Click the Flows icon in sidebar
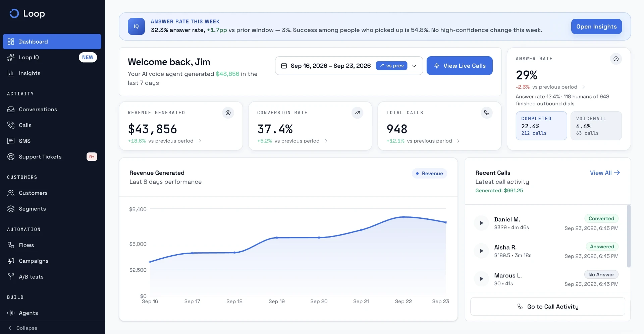The width and height of the screenshot is (644, 334). (11, 245)
